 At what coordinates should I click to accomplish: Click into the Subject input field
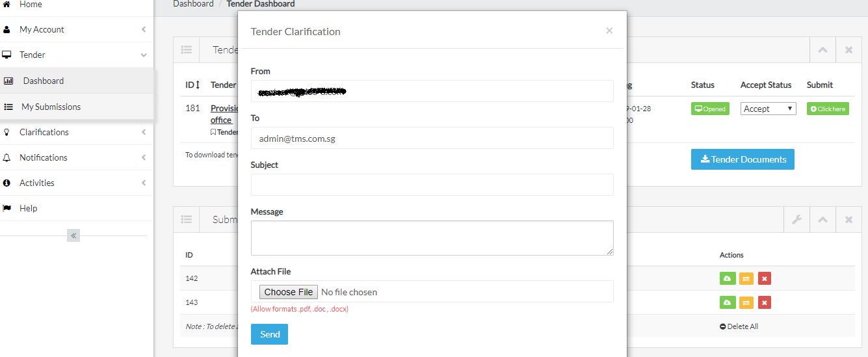pos(432,185)
